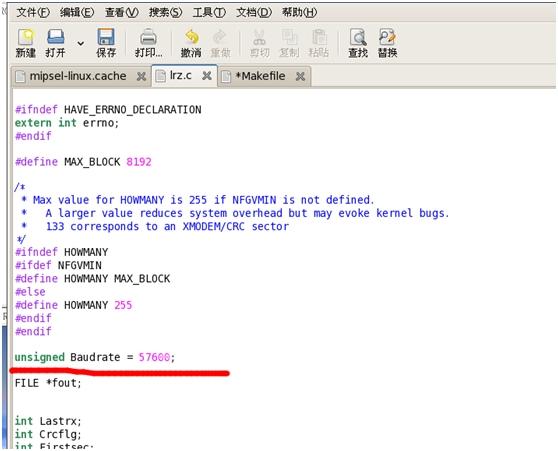Click the '#define HOWMANY MAX_BLOCK' line
558x451 pixels.
93,278
